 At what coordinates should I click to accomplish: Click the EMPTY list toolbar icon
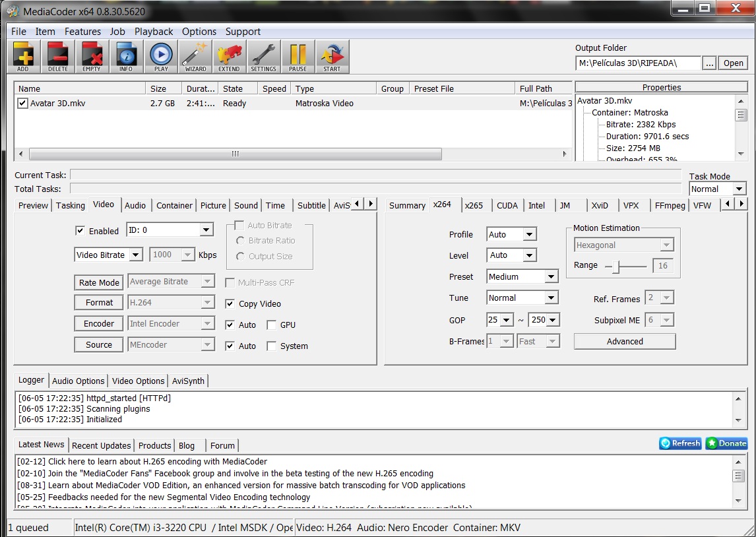click(x=92, y=57)
